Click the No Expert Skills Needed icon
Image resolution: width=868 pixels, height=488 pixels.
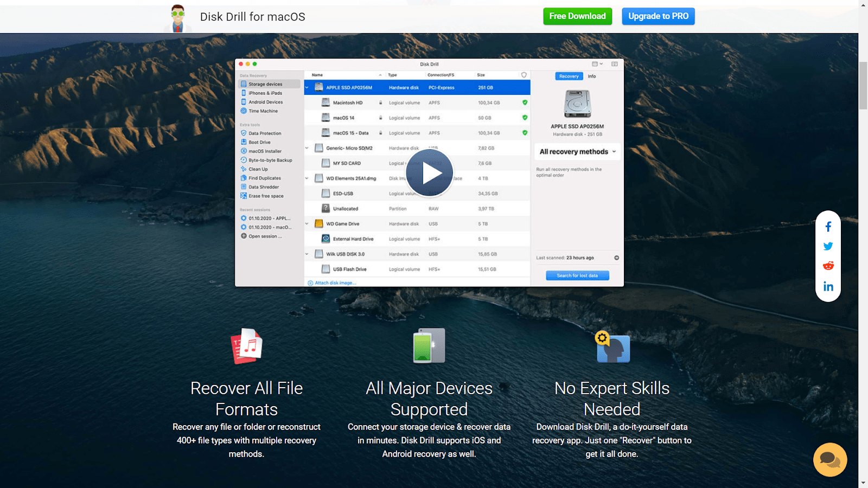pyautogui.click(x=612, y=347)
